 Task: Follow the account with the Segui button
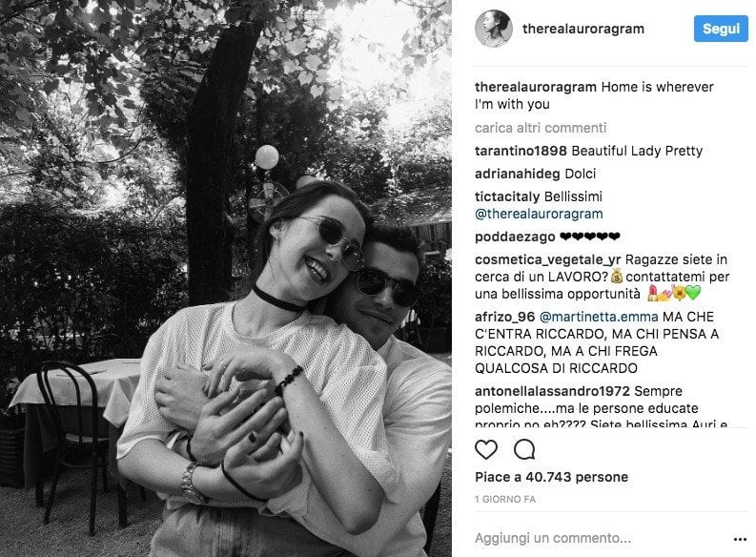[x=721, y=29]
